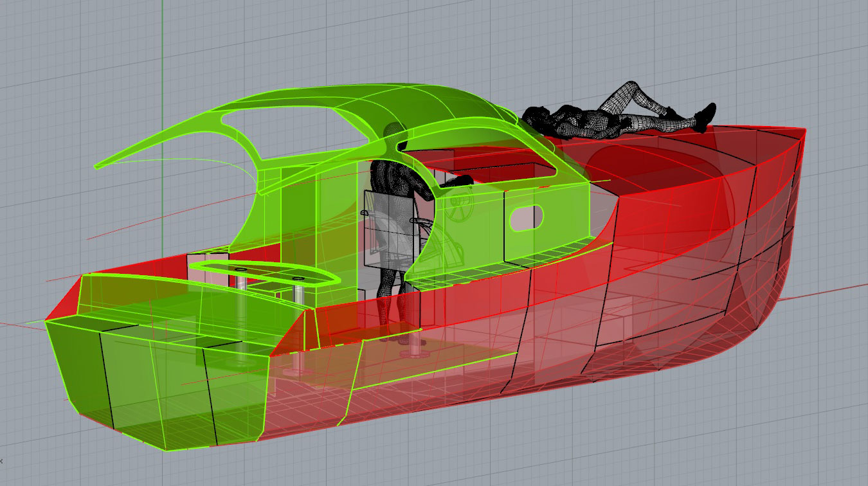Select the oval window cutout on cabin side
This screenshot has width=868, height=486.
(x=527, y=219)
